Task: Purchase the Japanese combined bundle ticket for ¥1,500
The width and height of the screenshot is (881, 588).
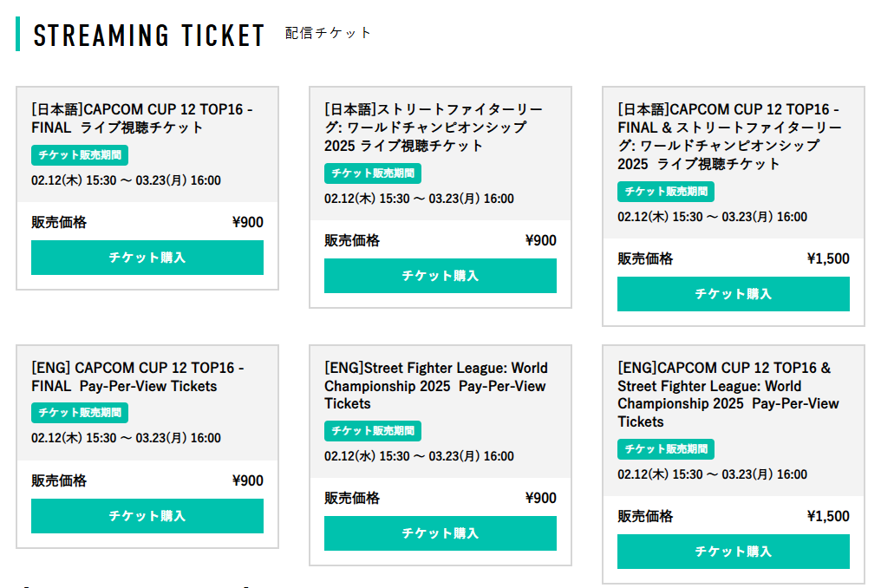Action: [x=733, y=294]
